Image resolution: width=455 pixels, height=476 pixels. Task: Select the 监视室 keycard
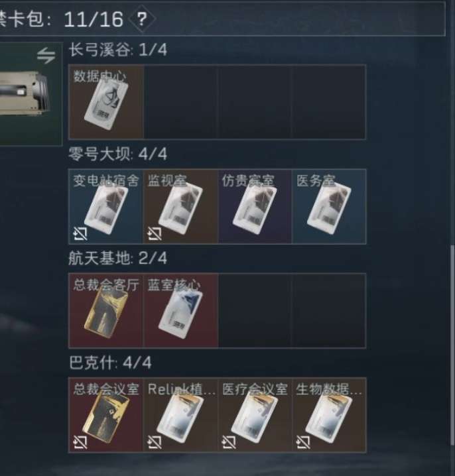coord(180,206)
